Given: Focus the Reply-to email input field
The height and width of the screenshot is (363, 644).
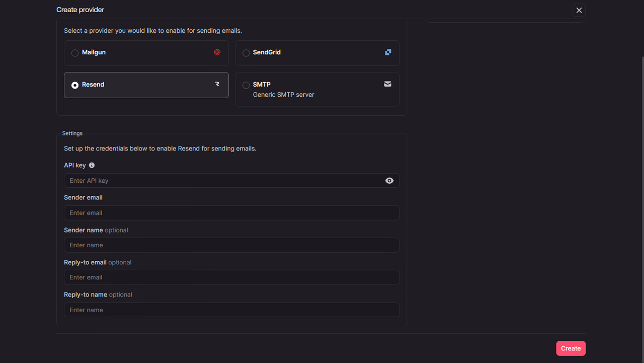Looking at the screenshot, I should 231,277.
